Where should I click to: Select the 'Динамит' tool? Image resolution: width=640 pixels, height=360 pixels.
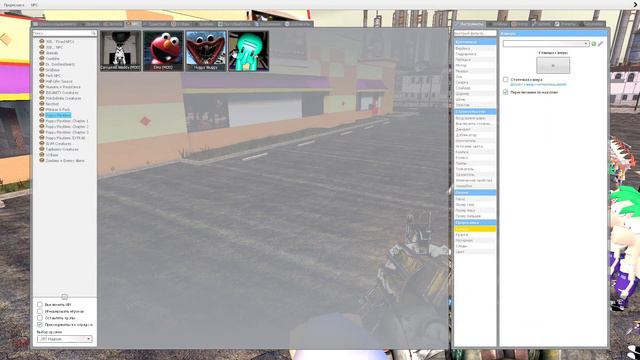tap(475, 129)
